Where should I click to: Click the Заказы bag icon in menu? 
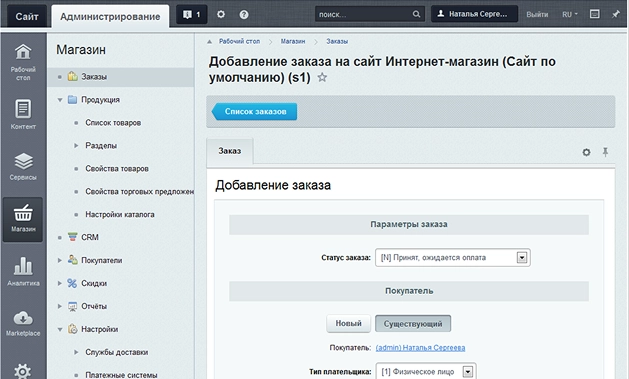pyautogui.click(x=73, y=76)
